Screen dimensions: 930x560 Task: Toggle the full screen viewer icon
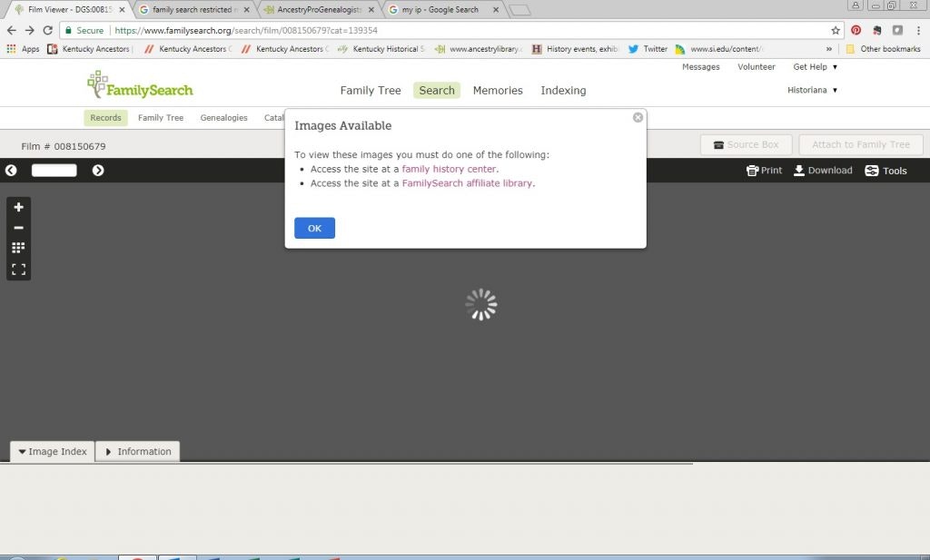tap(18, 270)
